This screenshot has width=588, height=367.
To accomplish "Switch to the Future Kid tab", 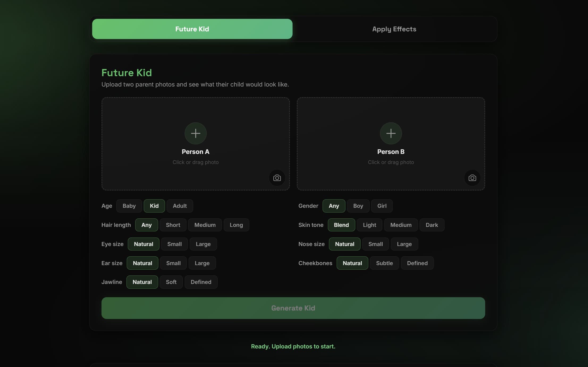I will click(x=192, y=29).
